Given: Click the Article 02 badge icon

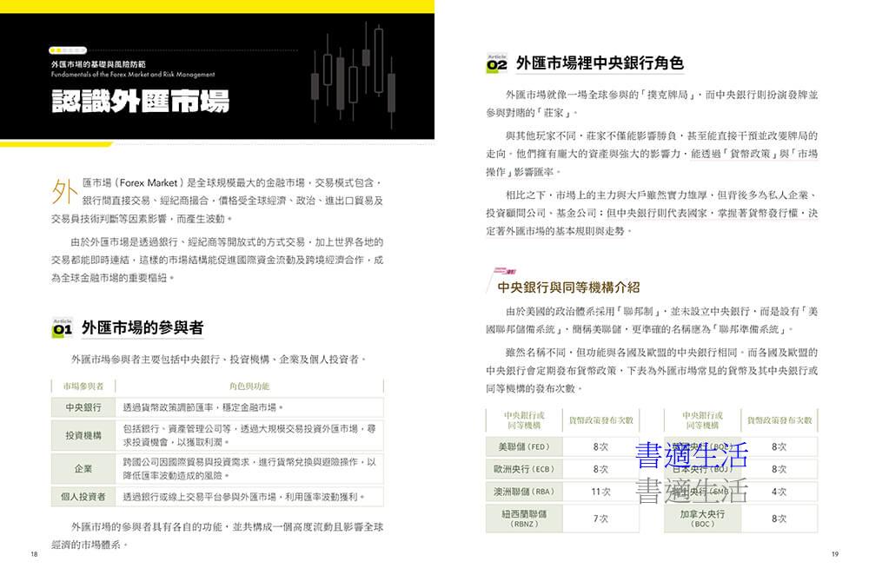Looking at the screenshot, I should (496, 63).
